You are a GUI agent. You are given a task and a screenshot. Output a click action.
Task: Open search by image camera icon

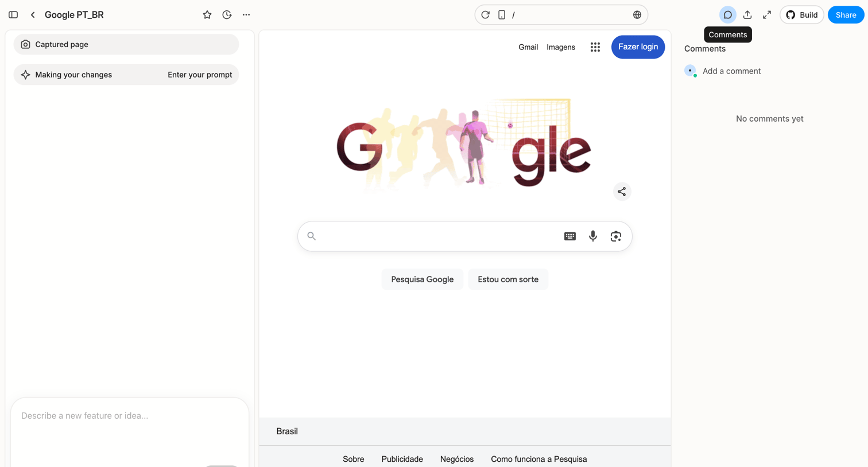(x=616, y=236)
